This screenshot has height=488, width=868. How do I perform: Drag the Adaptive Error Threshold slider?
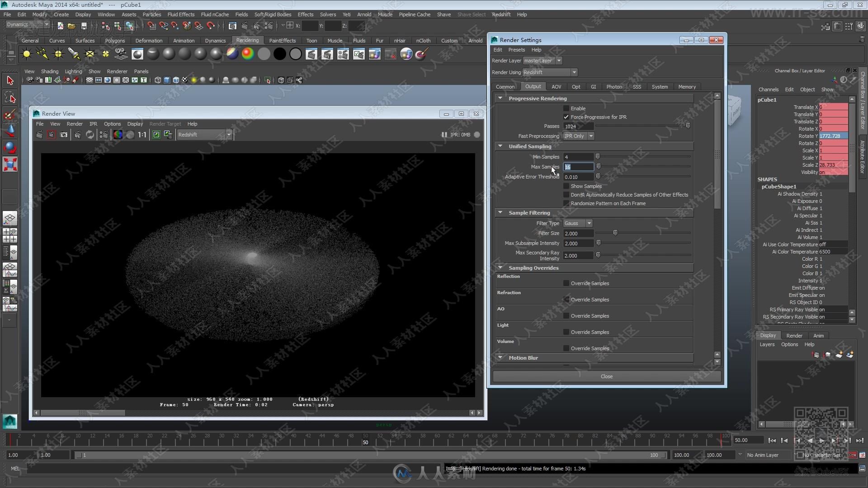598,177
